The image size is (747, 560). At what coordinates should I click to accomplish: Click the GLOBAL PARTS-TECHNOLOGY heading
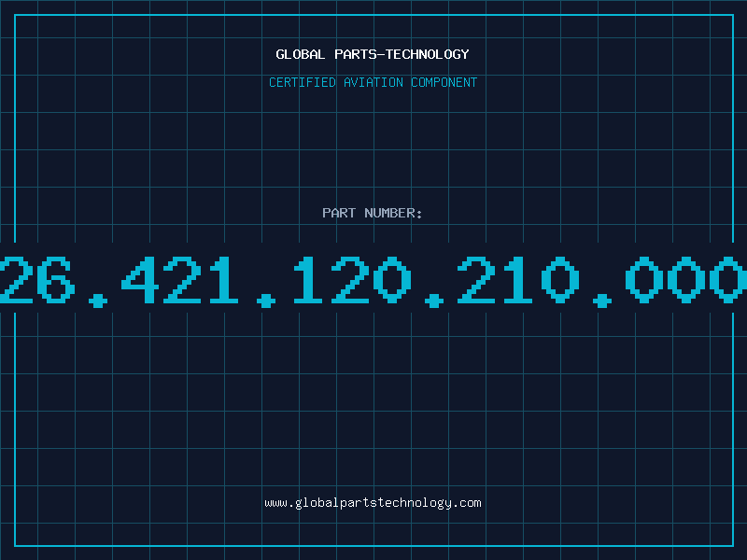pos(373,54)
